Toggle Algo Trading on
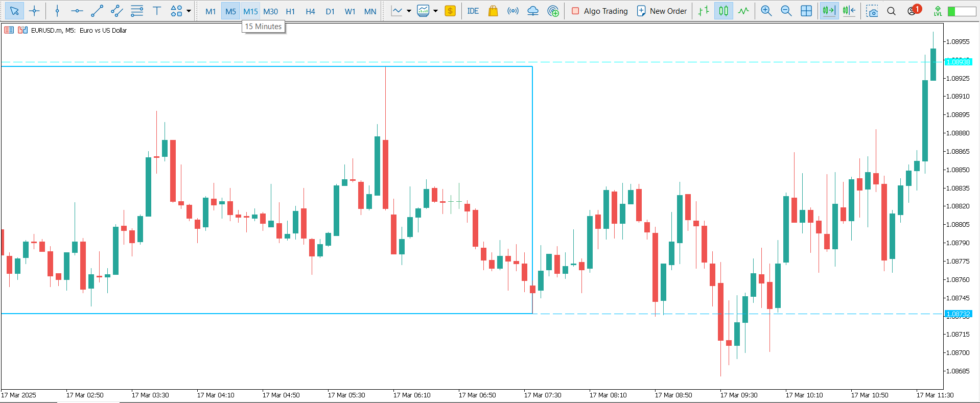 pos(599,11)
